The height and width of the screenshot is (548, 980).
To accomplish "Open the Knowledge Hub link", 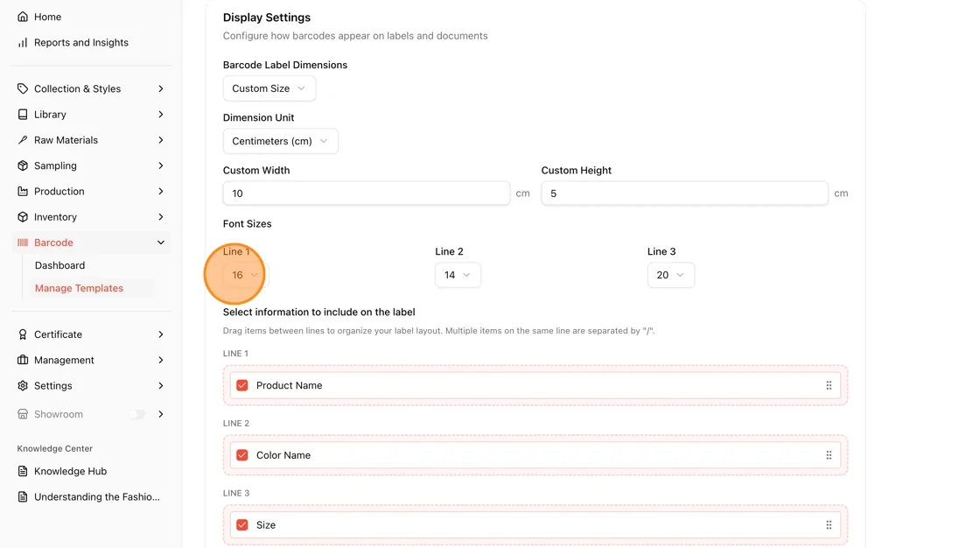I will 70,471.
